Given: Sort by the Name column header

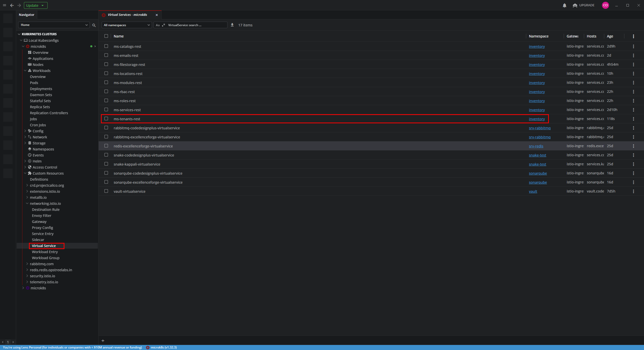Looking at the screenshot, I should [x=119, y=36].
